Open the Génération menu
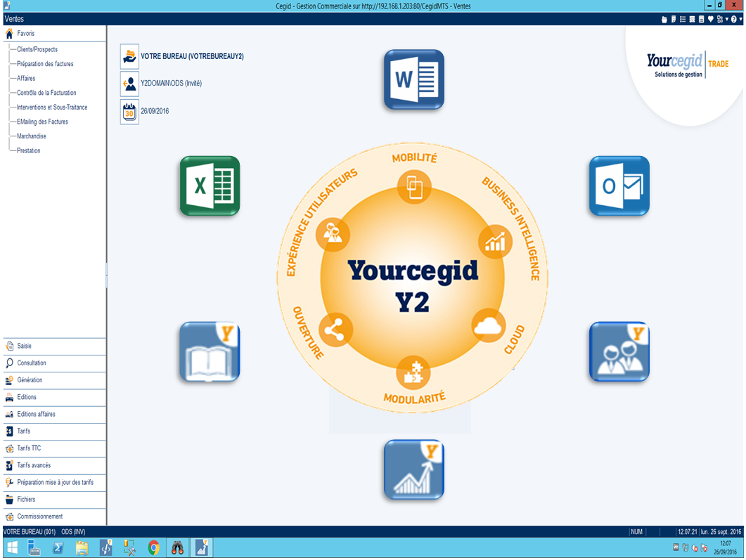This screenshot has width=746, height=560. pos(54,380)
